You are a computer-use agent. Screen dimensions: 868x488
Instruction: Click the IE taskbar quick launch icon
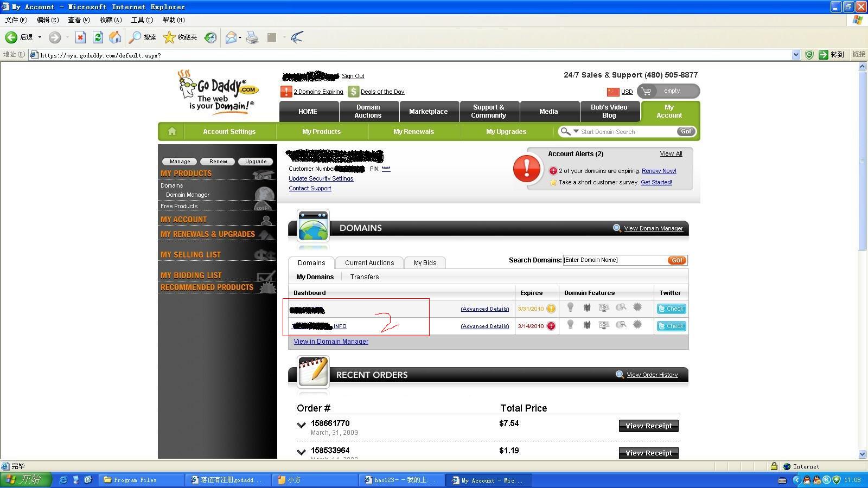pyautogui.click(x=63, y=480)
